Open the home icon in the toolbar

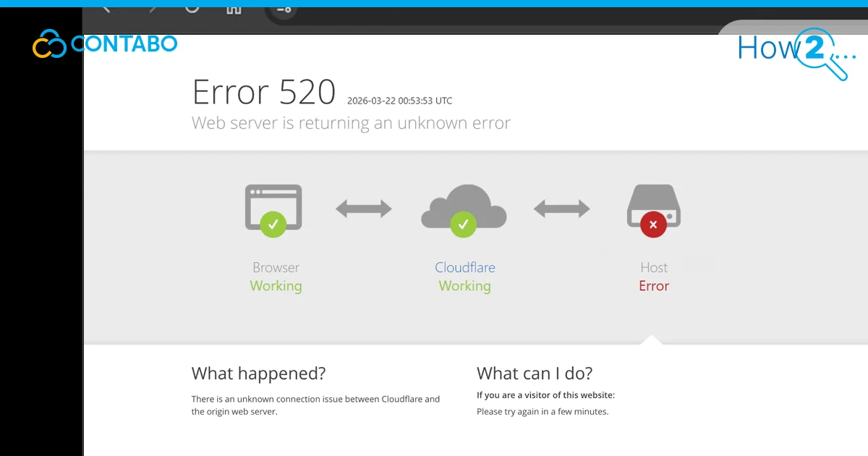pyautogui.click(x=233, y=9)
